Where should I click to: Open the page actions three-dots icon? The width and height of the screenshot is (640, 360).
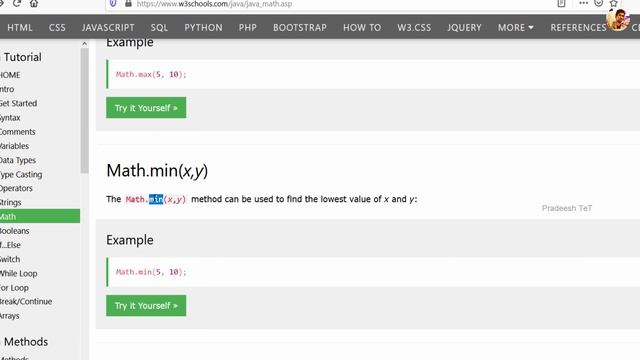[x=584, y=3]
